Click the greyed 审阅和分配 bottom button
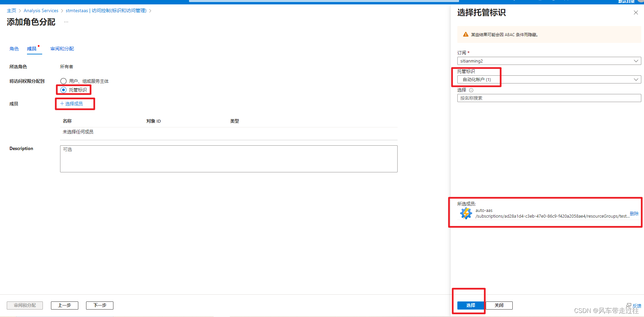 coord(25,305)
